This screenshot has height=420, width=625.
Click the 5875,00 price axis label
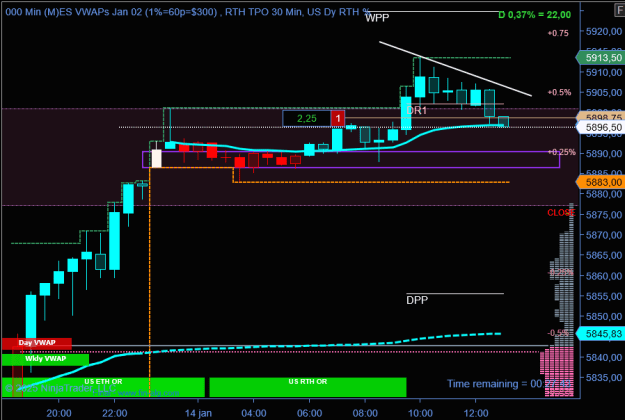coord(604,215)
